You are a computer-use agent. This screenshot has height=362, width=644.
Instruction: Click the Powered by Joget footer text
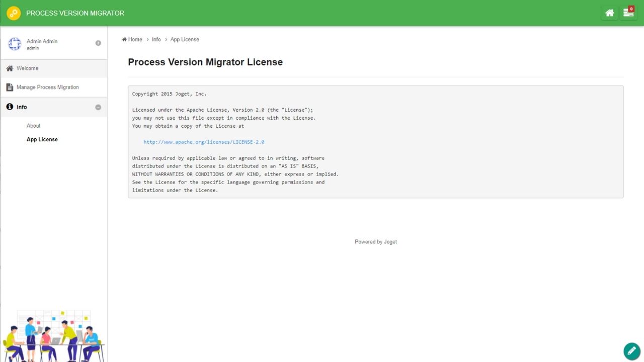point(376,242)
